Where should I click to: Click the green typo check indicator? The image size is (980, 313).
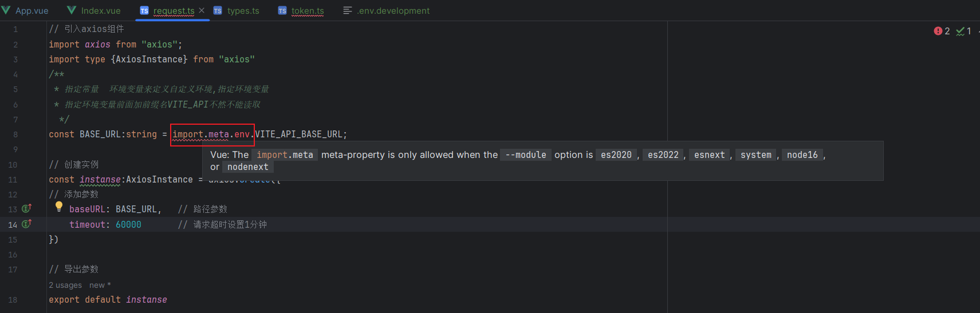(x=963, y=31)
